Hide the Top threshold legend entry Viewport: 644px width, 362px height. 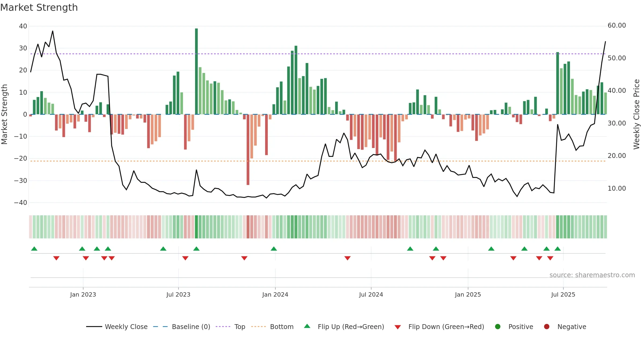click(x=230, y=327)
